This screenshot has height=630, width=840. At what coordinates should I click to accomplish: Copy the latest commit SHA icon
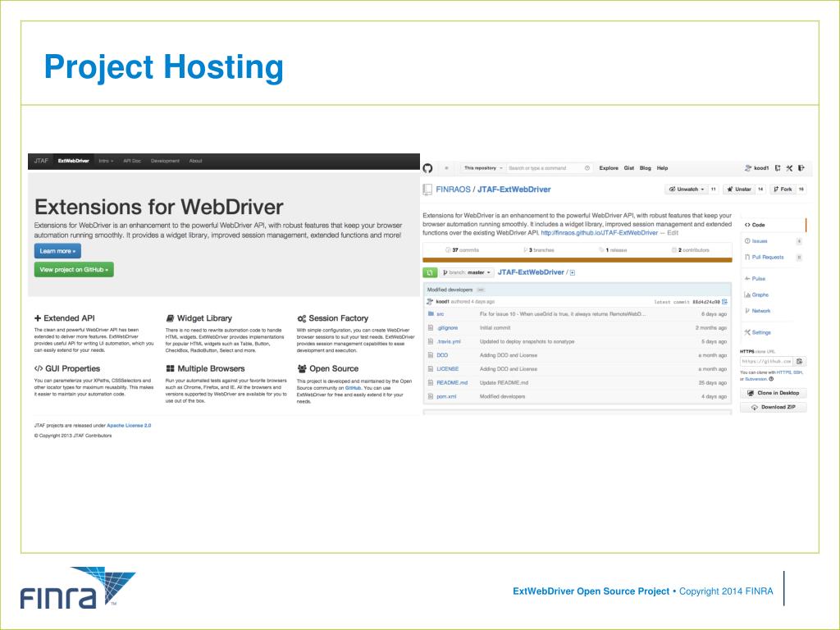point(725,302)
